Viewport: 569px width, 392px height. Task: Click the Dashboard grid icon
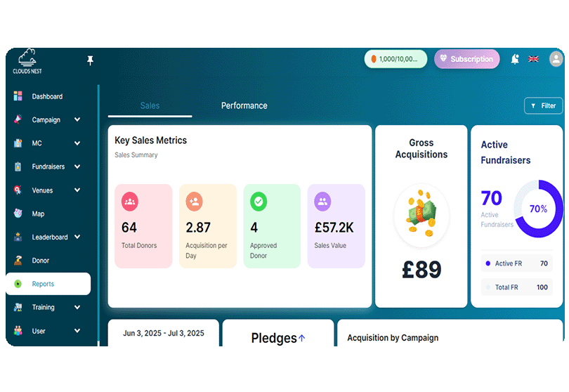coord(18,96)
